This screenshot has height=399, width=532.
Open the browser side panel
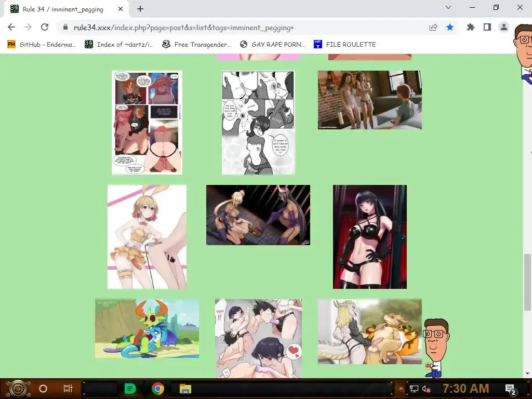point(487,27)
